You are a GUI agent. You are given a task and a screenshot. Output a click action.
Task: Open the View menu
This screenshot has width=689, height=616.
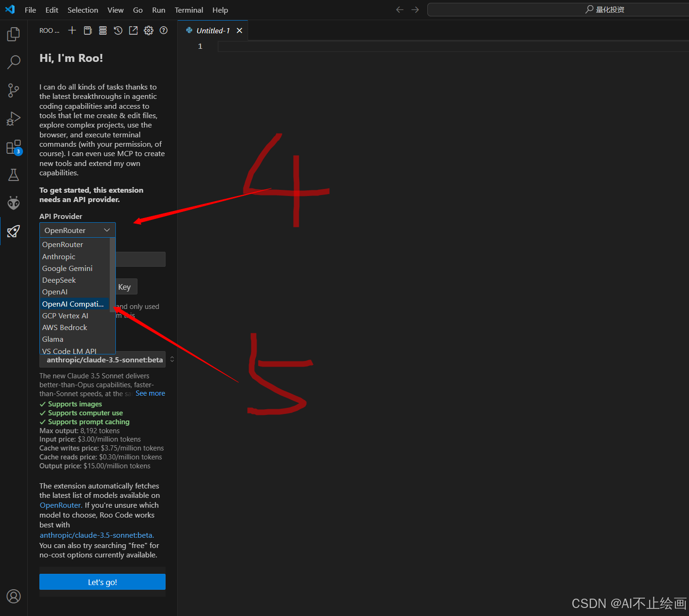point(115,10)
